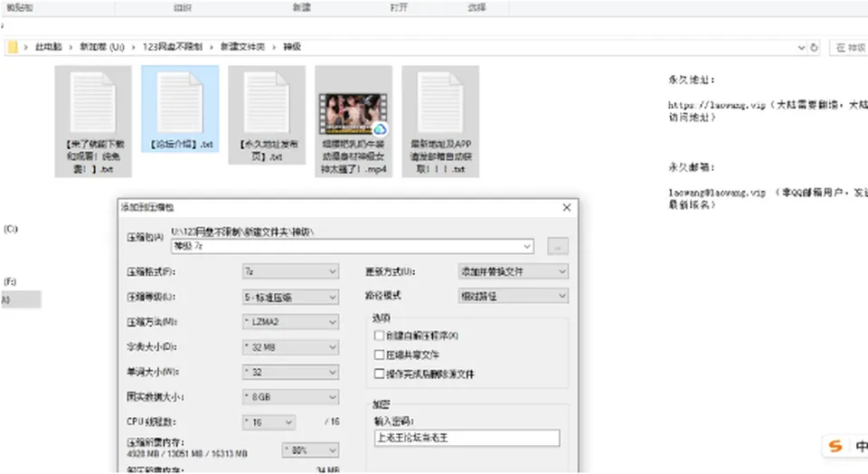Open the archive name history dropdown
Screen dimensions: 868x474
(x=527, y=246)
